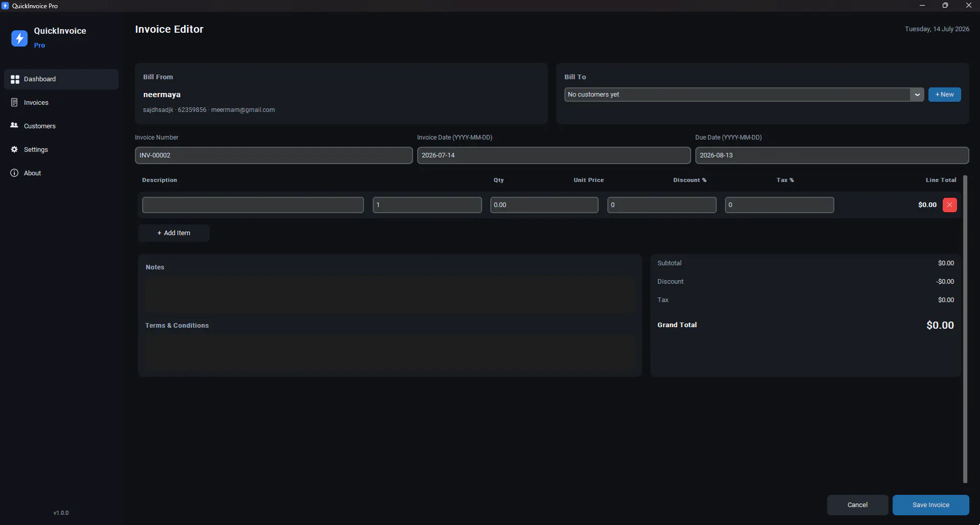Click the About info icon
The width and height of the screenshot is (980, 525).
[x=14, y=173]
